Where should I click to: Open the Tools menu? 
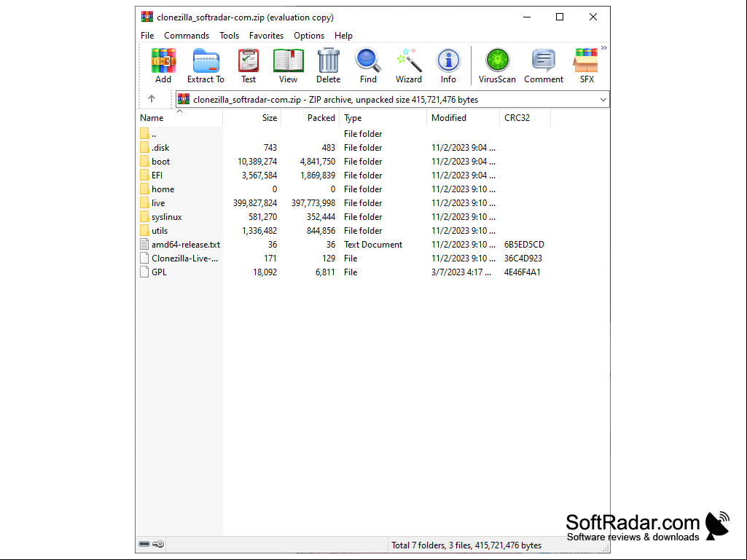coord(229,36)
